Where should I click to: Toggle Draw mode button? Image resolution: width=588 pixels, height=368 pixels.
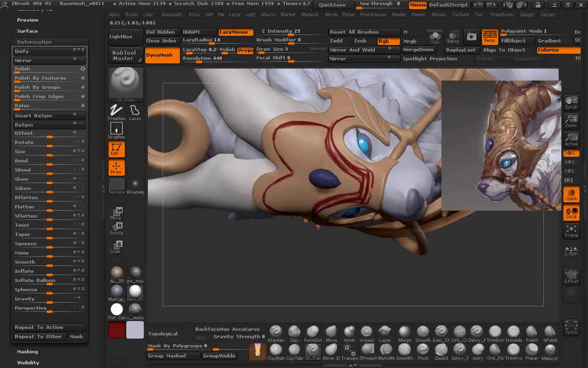(x=116, y=168)
